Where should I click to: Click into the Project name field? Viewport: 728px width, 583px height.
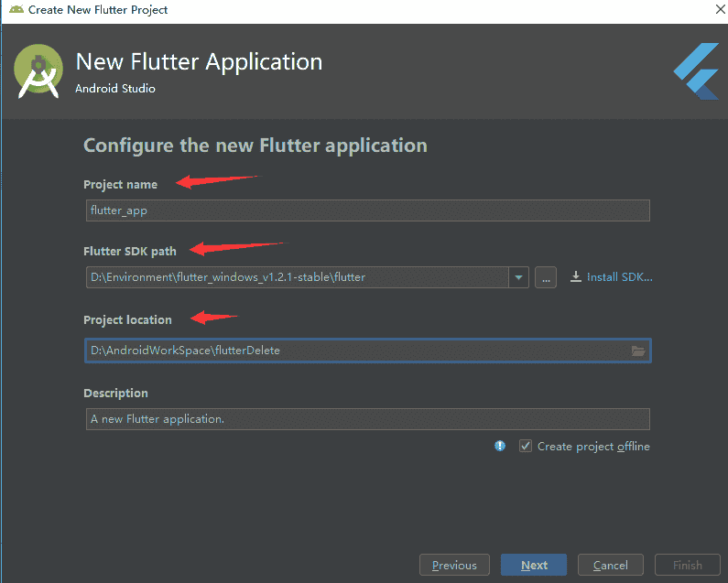[366, 211]
